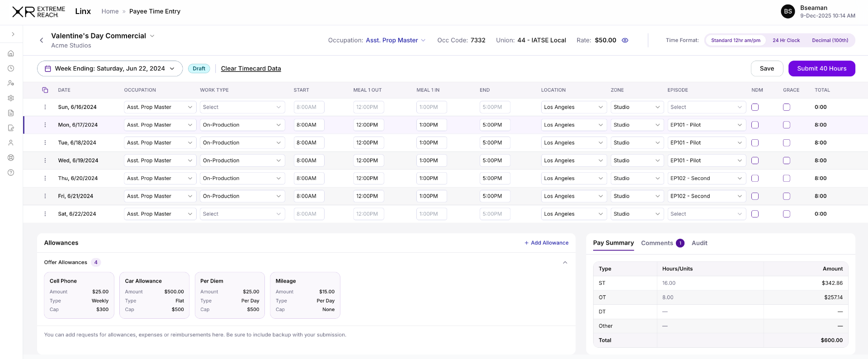Open the Home icon in sidebar
The width and height of the screenshot is (868, 359).
click(x=11, y=53)
